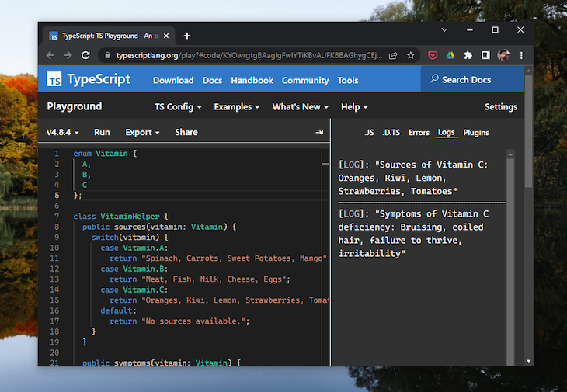The height and width of the screenshot is (392, 567).
Task: Open Chrome three-dot menu
Action: (521, 55)
